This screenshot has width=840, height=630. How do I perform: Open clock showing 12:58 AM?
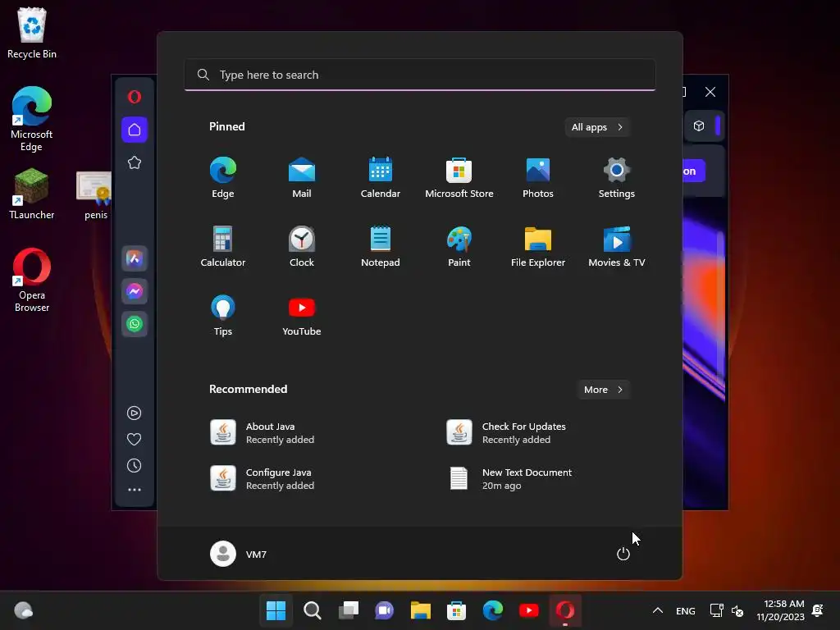pyautogui.click(x=781, y=610)
